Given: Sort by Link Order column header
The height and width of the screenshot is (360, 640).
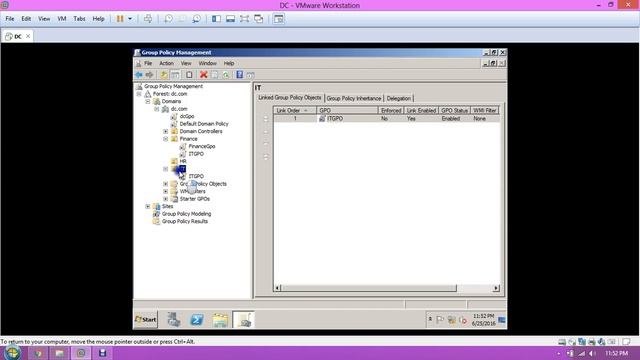Looking at the screenshot, I should pos(295,111).
